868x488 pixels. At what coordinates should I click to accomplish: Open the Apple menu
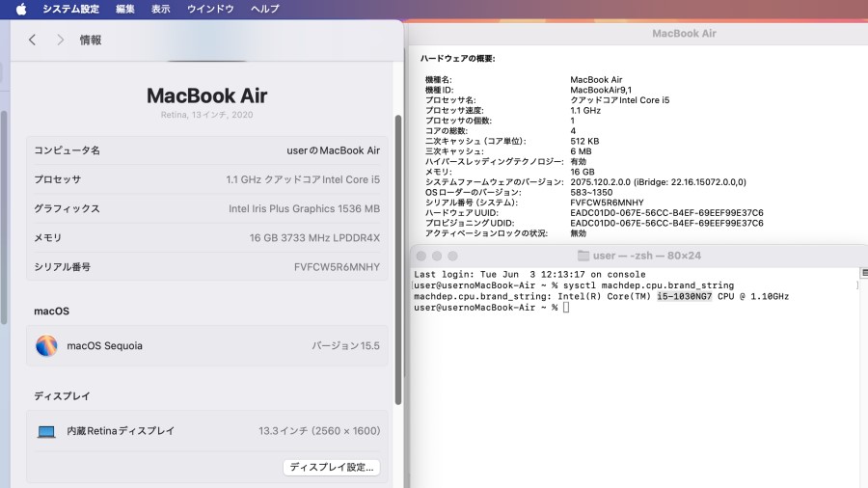pos(21,9)
